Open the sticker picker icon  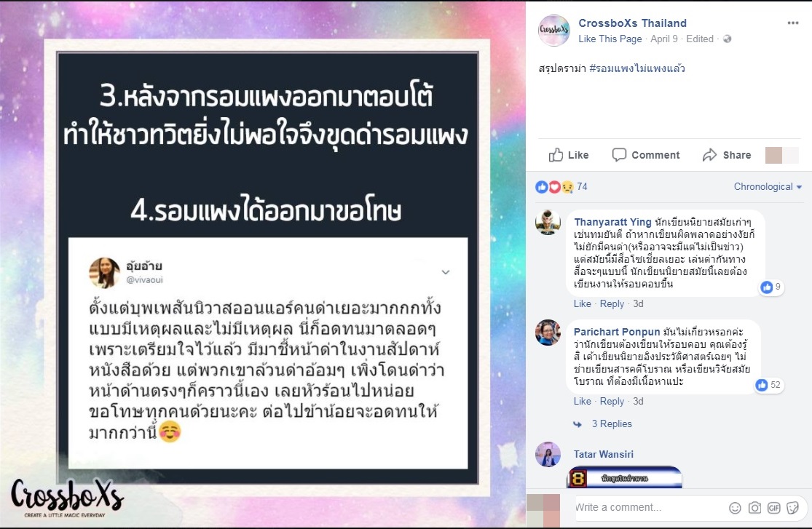click(792, 508)
